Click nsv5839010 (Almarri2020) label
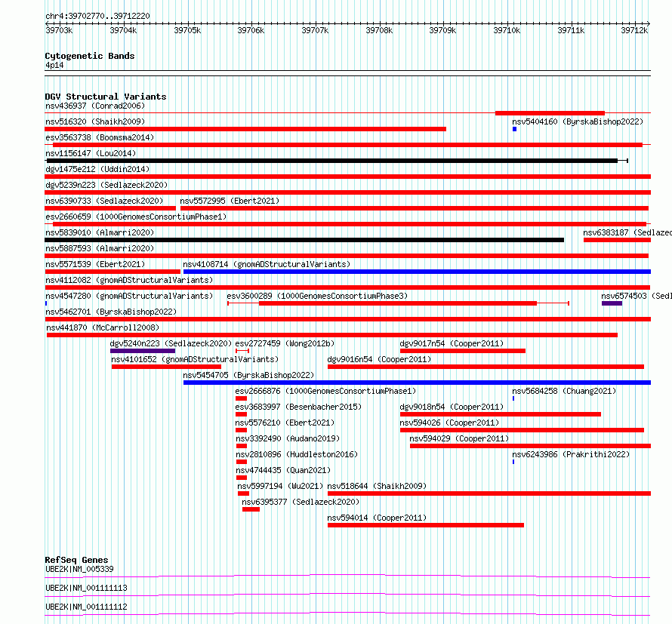Screen dimensions: 672x624 [x=100, y=232]
